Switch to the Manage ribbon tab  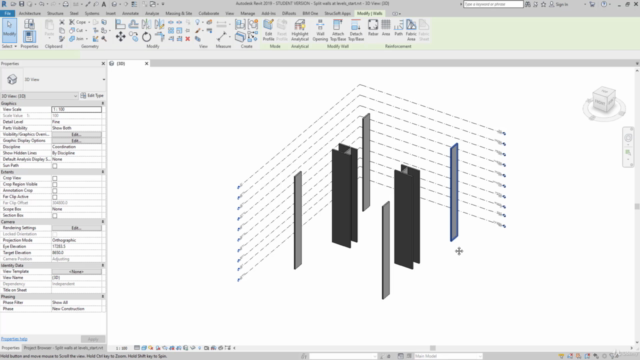point(247,13)
